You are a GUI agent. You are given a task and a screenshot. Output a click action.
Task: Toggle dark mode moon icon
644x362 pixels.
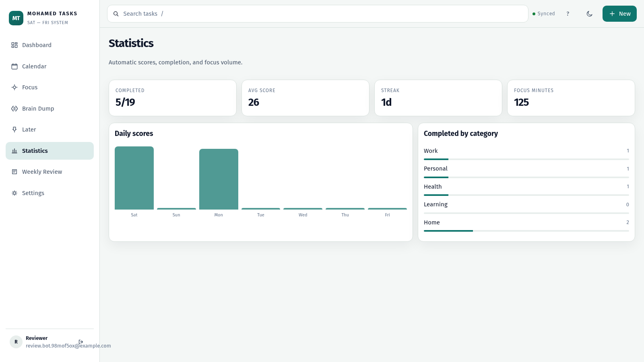(590, 14)
